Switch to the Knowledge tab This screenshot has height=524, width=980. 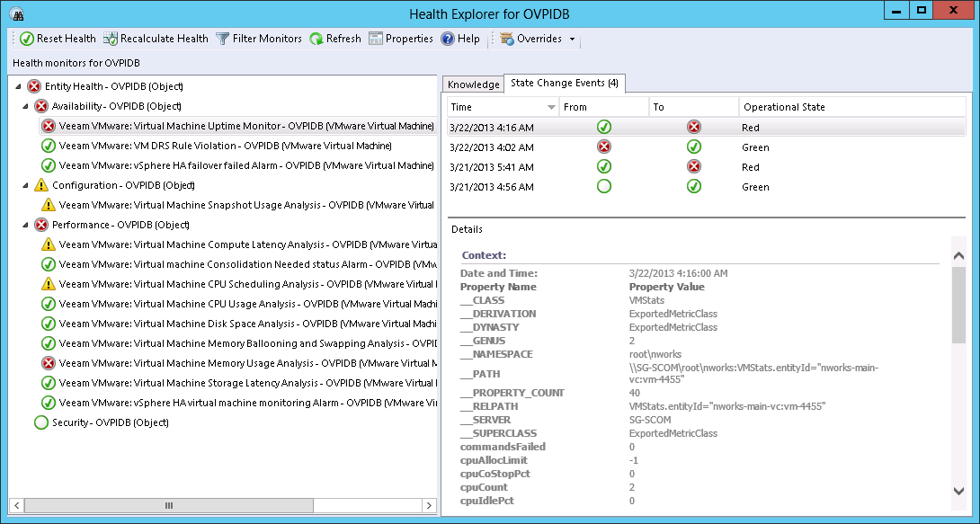[473, 84]
